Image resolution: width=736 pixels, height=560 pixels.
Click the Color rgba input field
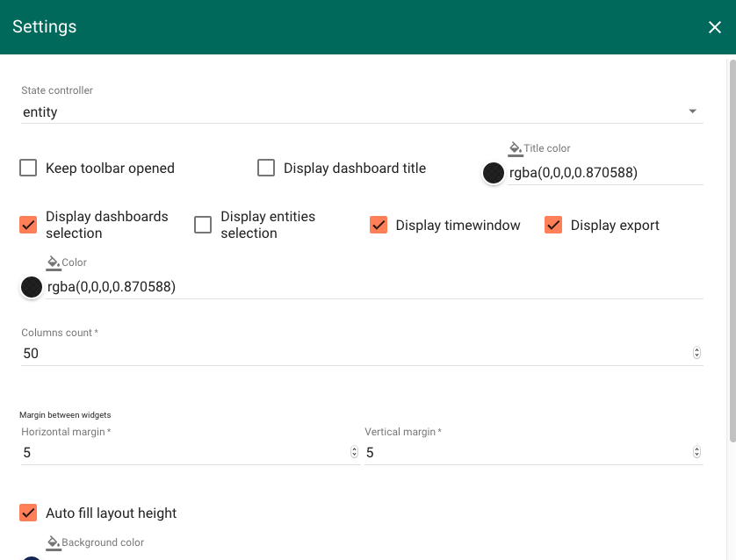click(374, 286)
